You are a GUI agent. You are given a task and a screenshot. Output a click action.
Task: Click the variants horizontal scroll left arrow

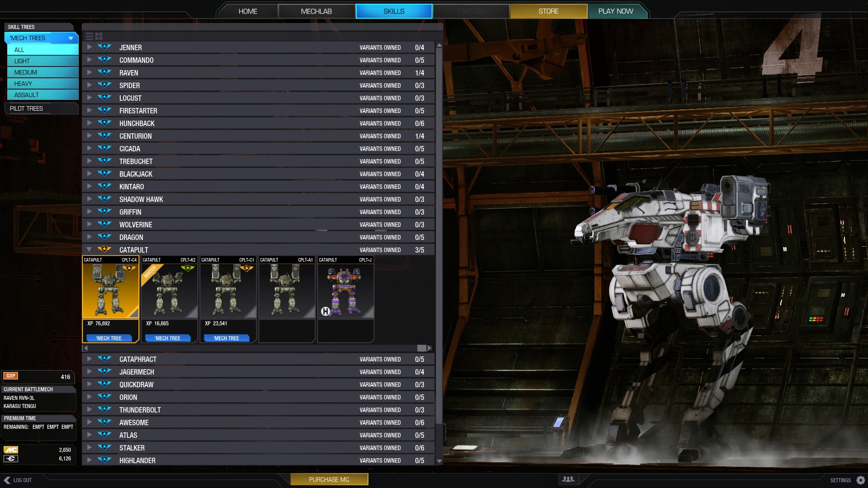[x=85, y=348]
